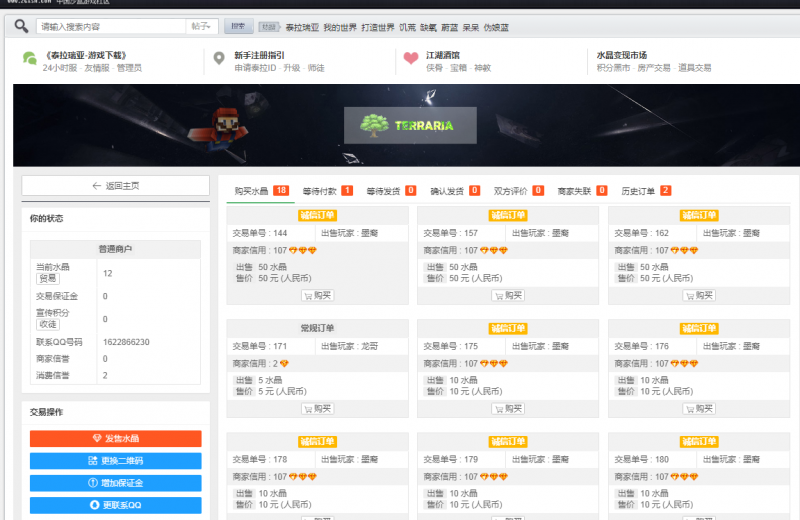The height and width of the screenshot is (520, 800).
Task: Click 诚信订单 badge on order 144
Action: point(317,215)
